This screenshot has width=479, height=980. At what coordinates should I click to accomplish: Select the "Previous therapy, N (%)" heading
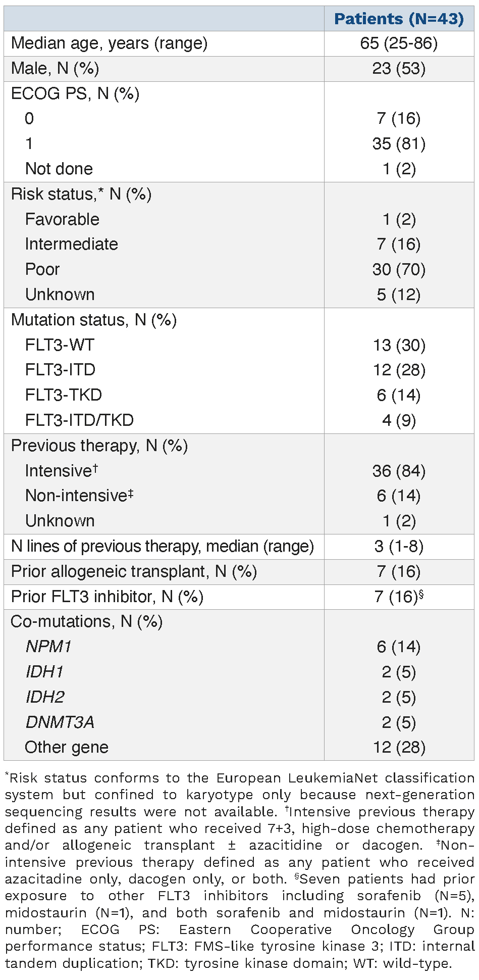[99, 446]
